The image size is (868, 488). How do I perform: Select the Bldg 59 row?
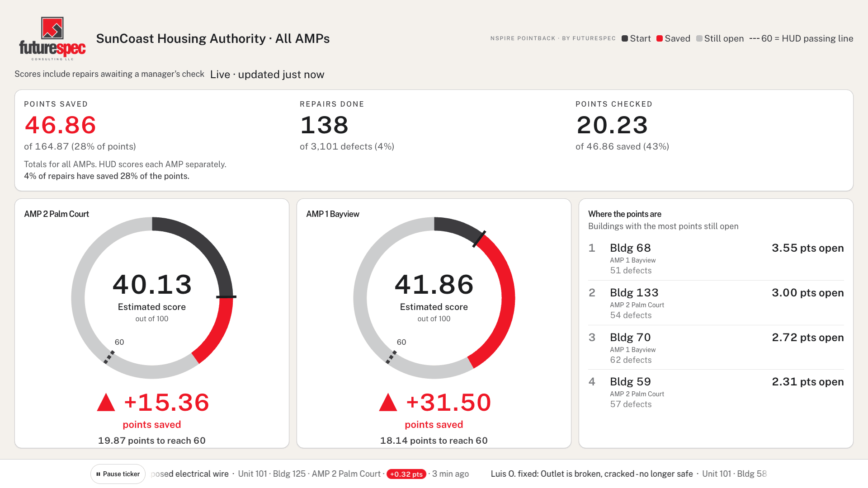click(x=716, y=393)
